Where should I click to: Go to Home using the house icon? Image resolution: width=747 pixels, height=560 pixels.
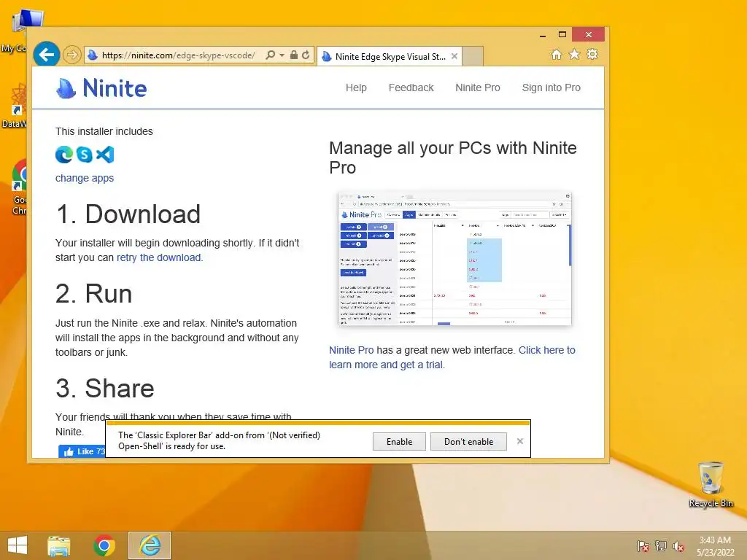tap(557, 54)
